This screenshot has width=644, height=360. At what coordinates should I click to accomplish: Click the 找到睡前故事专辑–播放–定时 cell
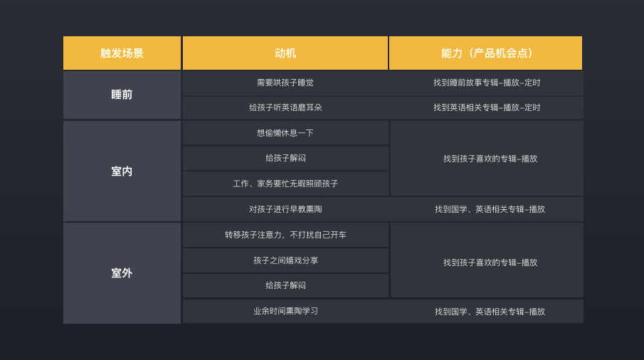(x=487, y=83)
